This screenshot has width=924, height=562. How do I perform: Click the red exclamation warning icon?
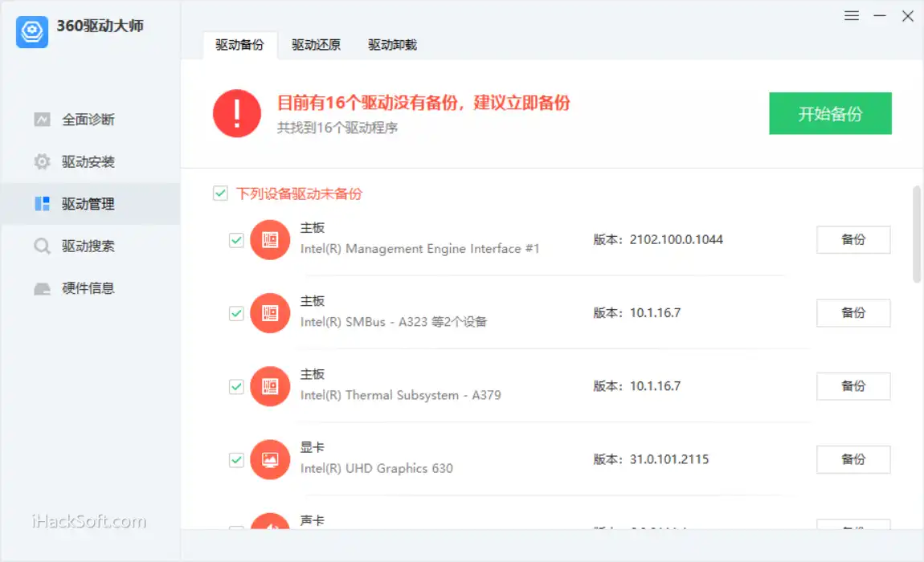pos(237,113)
